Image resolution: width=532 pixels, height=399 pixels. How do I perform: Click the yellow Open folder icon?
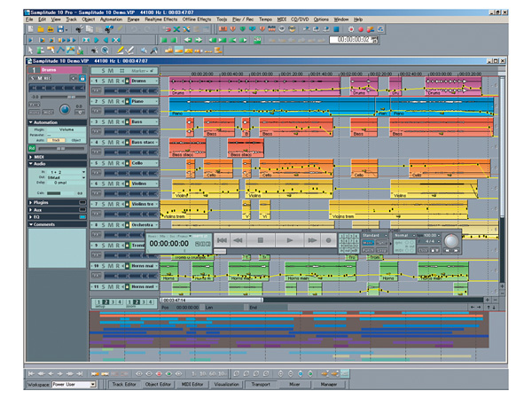(x=41, y=29)
